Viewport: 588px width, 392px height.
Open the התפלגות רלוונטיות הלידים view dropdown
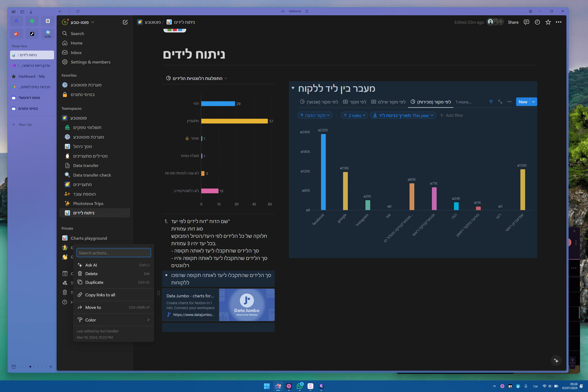[x=197, y=78]
